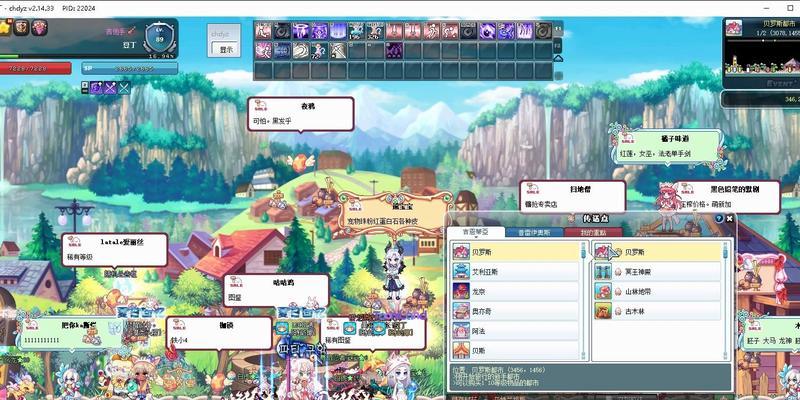The height and width of the screenshot is (400, 800).
Task: Use the pink kicking figure skill in first slot
Action: pyautogui.click(x=263, y=31)
